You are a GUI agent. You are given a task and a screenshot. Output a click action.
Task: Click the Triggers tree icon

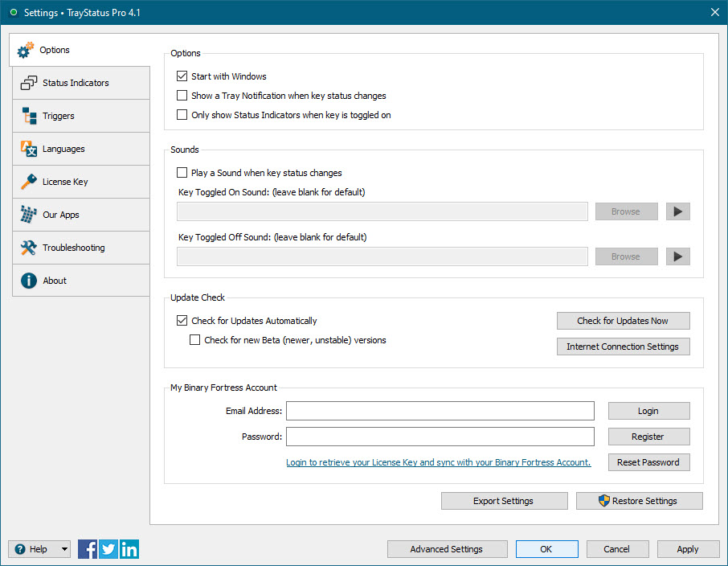click(29, 116)
